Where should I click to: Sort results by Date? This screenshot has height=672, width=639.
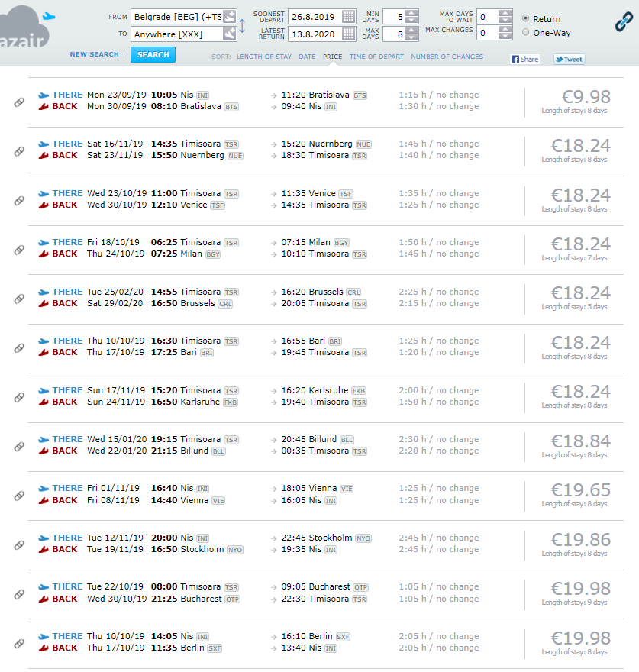[x=307, y=57]
